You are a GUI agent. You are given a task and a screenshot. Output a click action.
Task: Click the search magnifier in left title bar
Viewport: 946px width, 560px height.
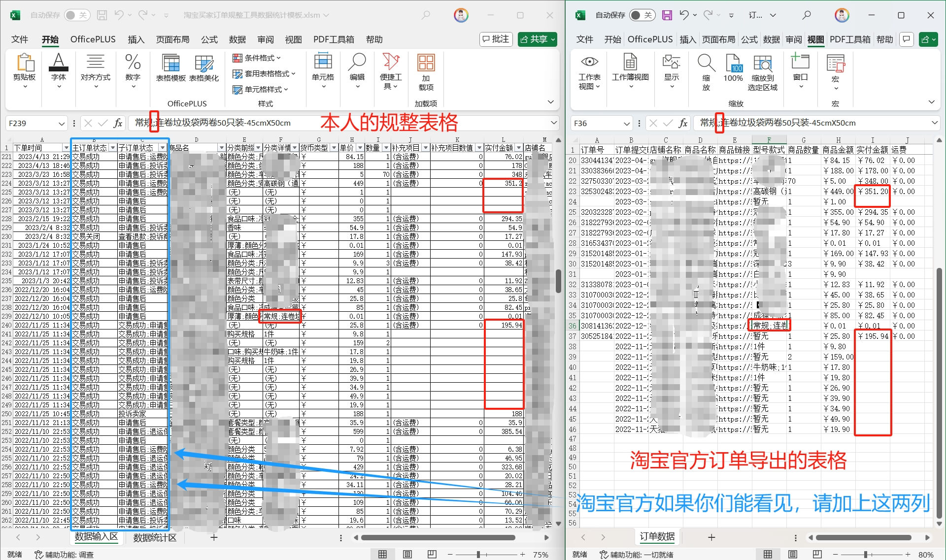(x=426, y=15)
